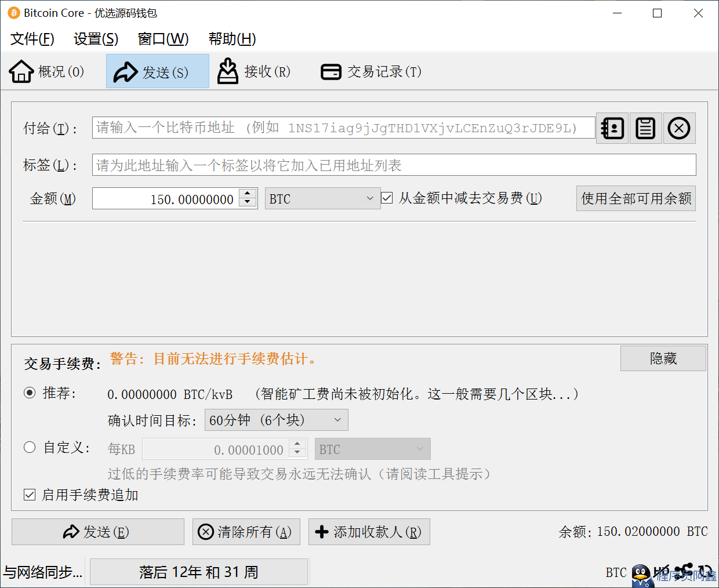Click 清除所有(A) button
Screen dimensions: 719x588
pos(246,532)
